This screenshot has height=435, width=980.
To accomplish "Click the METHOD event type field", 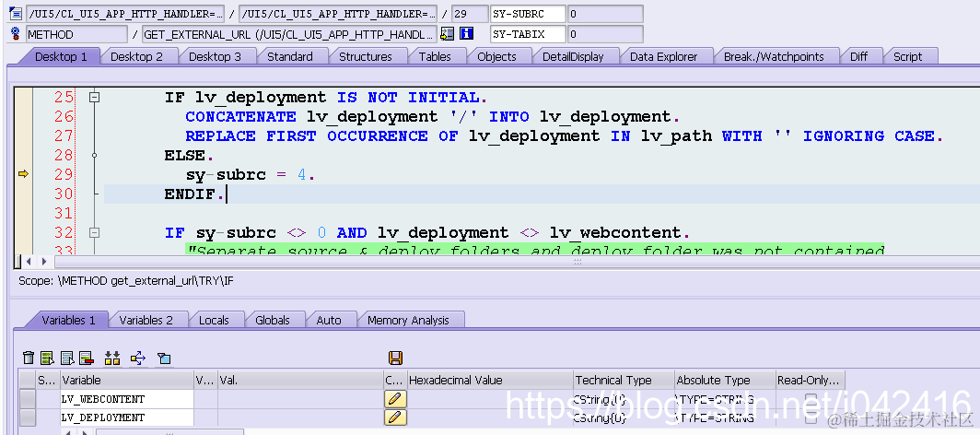I will pos(76,34).
